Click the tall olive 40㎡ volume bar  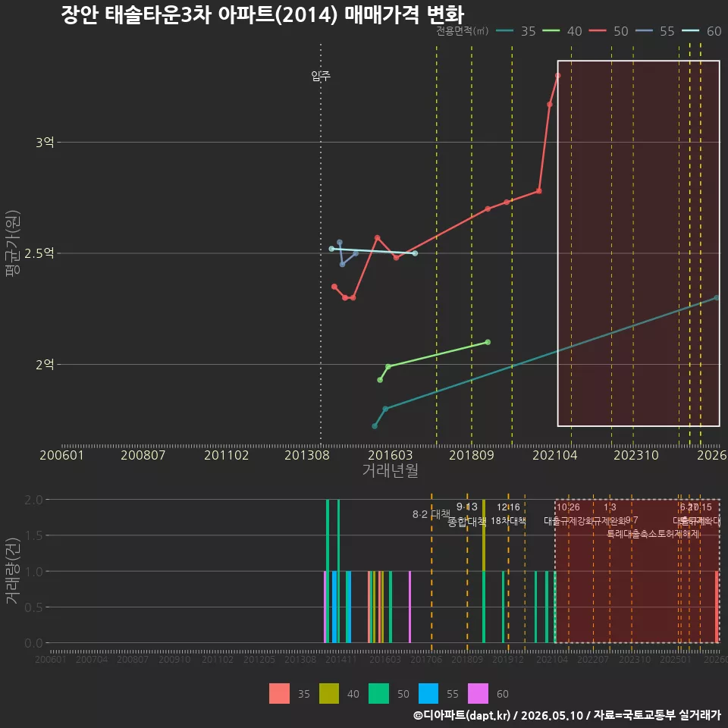[x=484, y=535]
